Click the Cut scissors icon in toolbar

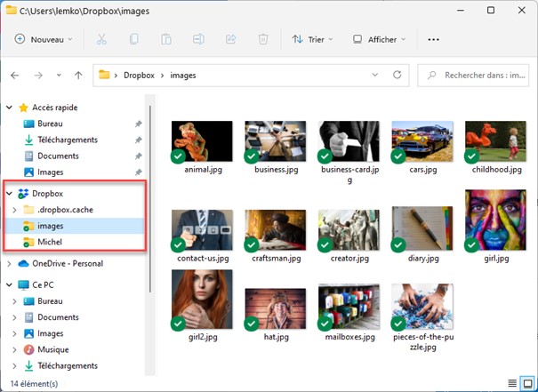click(101, 39)
